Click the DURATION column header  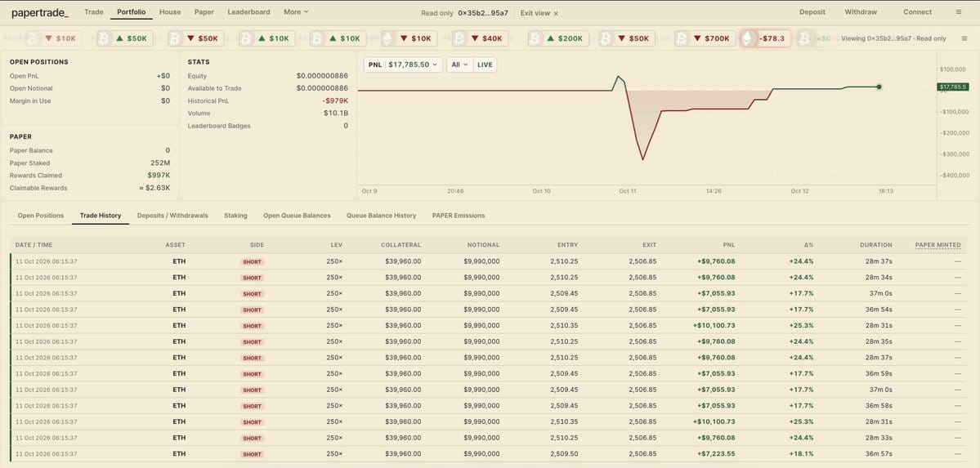[875, 245]
